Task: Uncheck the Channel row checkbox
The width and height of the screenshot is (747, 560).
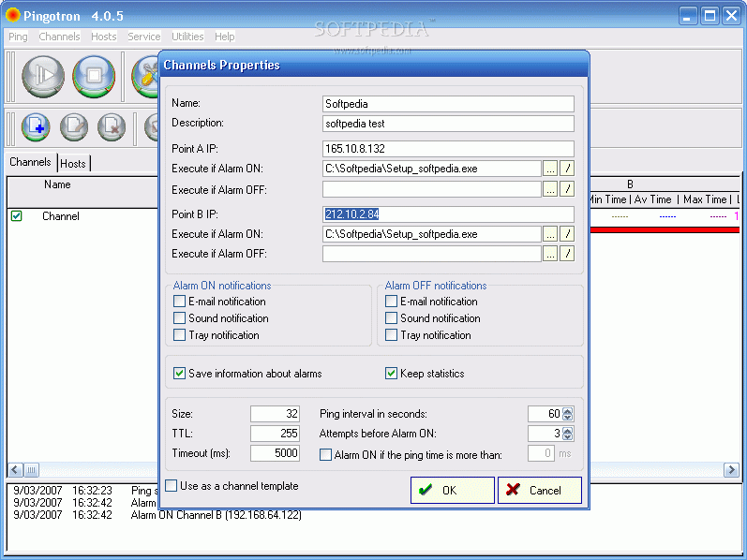Action: tap(17, 215)
